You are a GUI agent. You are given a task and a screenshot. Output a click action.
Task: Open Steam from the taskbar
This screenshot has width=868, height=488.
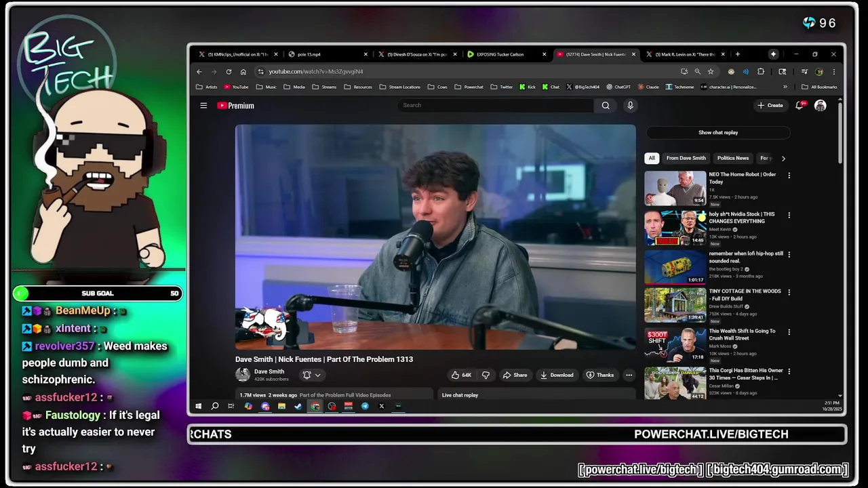298,406
